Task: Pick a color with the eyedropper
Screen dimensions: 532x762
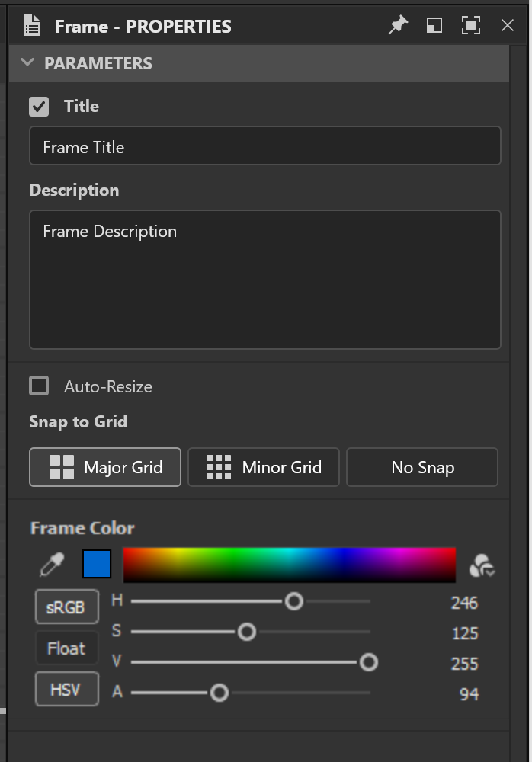Action: 52,565
